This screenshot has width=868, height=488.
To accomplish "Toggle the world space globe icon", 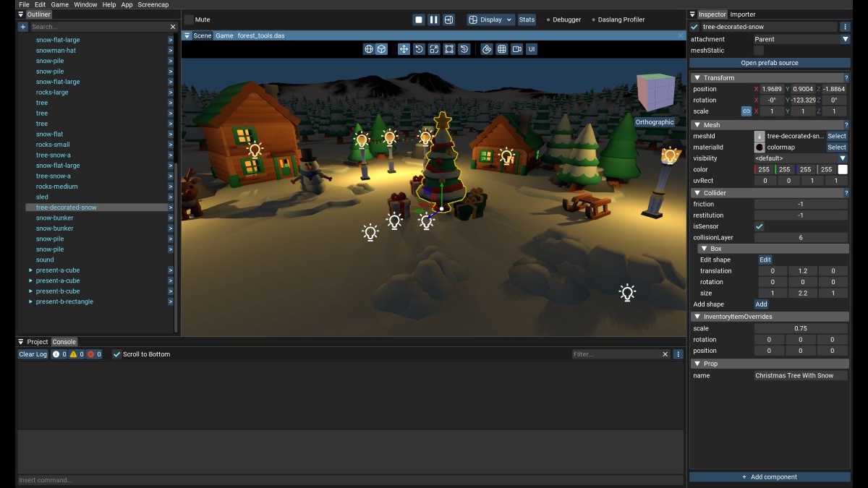I will [x=369, y=49].
